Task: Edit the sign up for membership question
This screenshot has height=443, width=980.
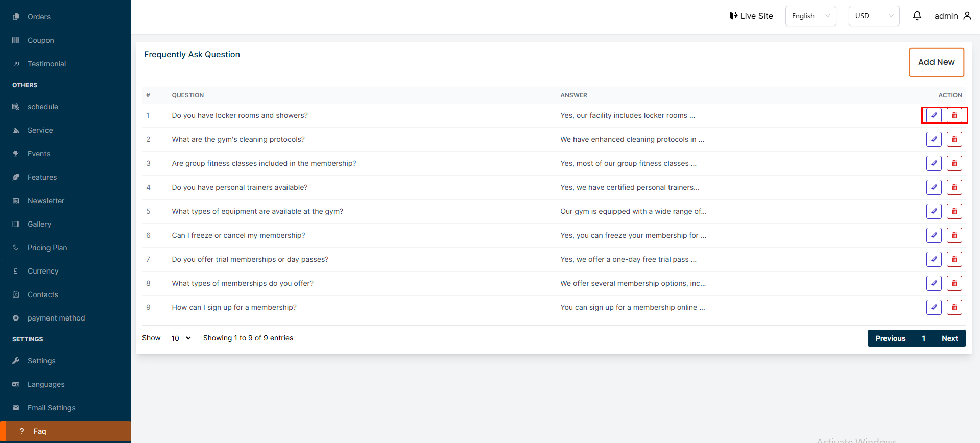Action: pyautogui.click(x=934, y=307)
